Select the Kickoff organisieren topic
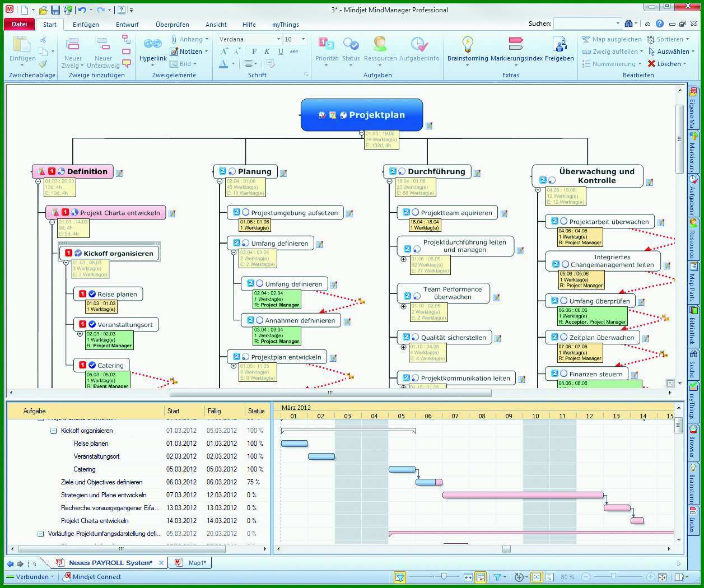 click(110, 254)
